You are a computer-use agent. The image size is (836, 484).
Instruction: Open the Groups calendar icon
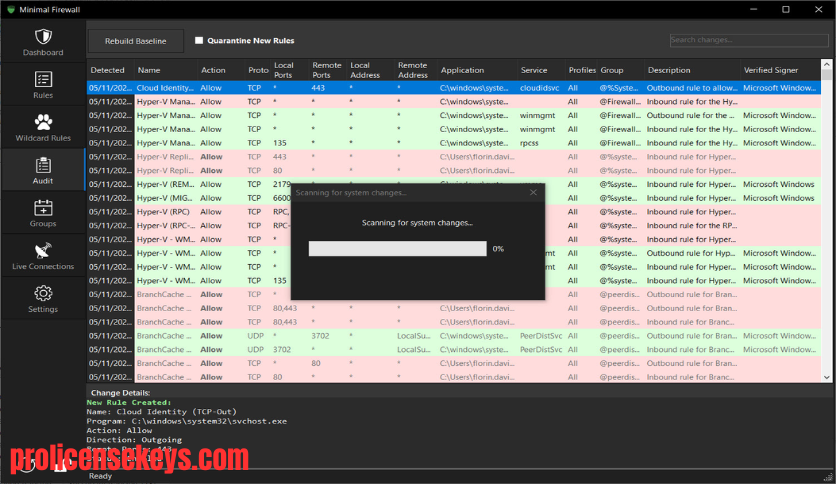[x=43, y=208]
